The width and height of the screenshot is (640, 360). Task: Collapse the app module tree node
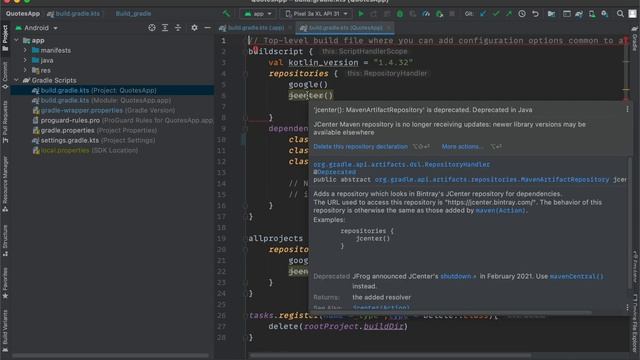[17, 40]
